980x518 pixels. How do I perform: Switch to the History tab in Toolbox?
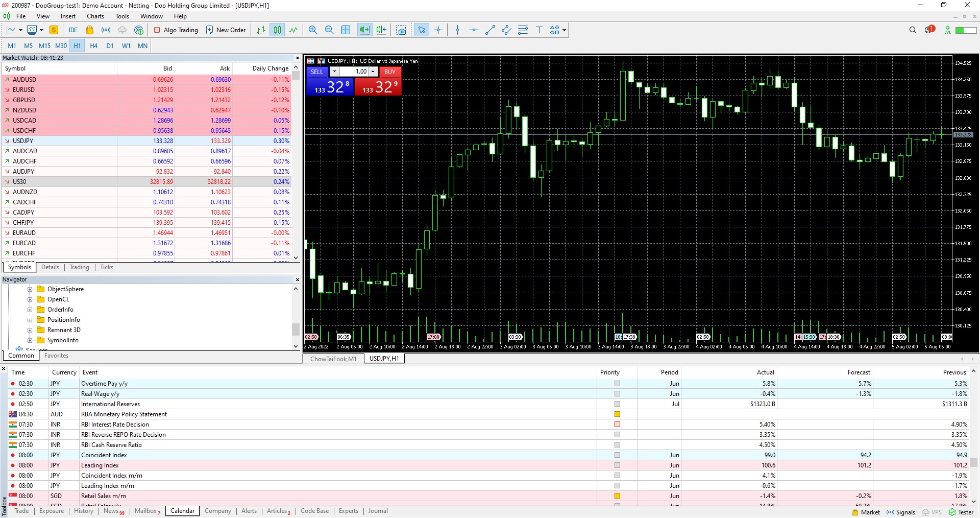coord(84,511)
